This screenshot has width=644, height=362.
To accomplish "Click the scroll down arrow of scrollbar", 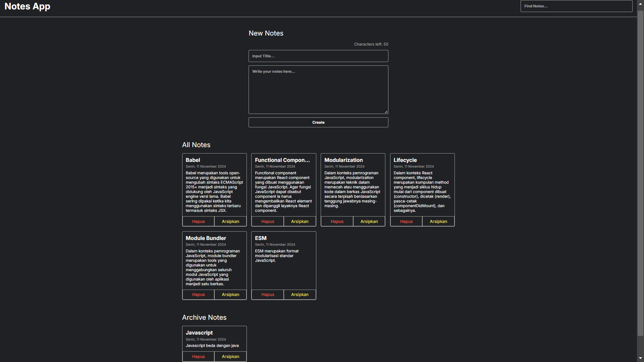I will [x=640, y=359].
